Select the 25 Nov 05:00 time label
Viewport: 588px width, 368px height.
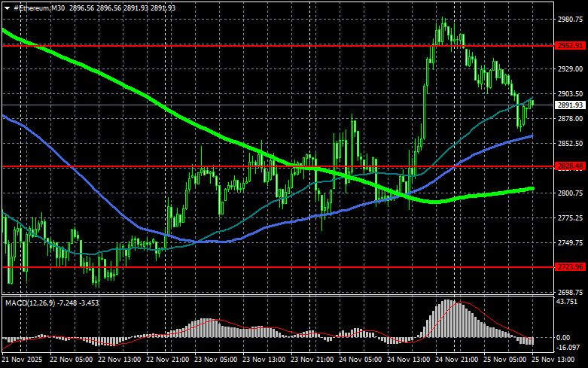504,360
